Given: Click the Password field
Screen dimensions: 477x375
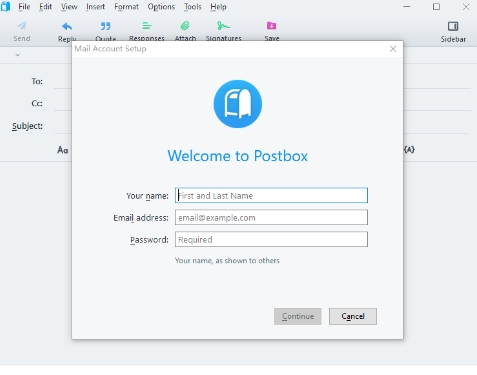Looking at the screenshot, I should 271,239.
